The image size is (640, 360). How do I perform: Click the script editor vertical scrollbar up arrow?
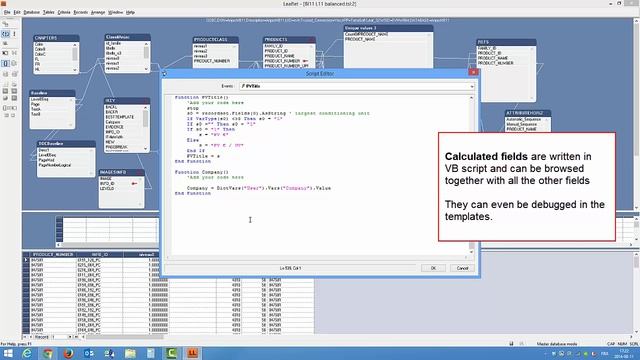pos(471,98)
